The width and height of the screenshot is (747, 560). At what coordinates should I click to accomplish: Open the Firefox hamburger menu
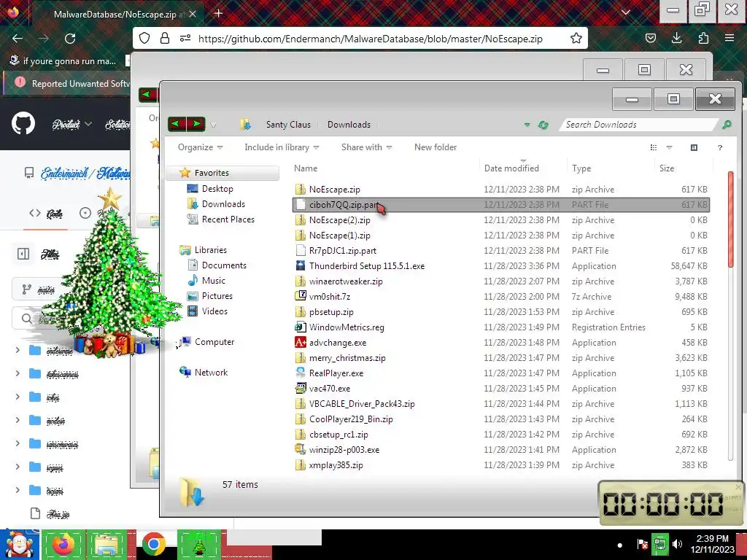tap(729, 38)
